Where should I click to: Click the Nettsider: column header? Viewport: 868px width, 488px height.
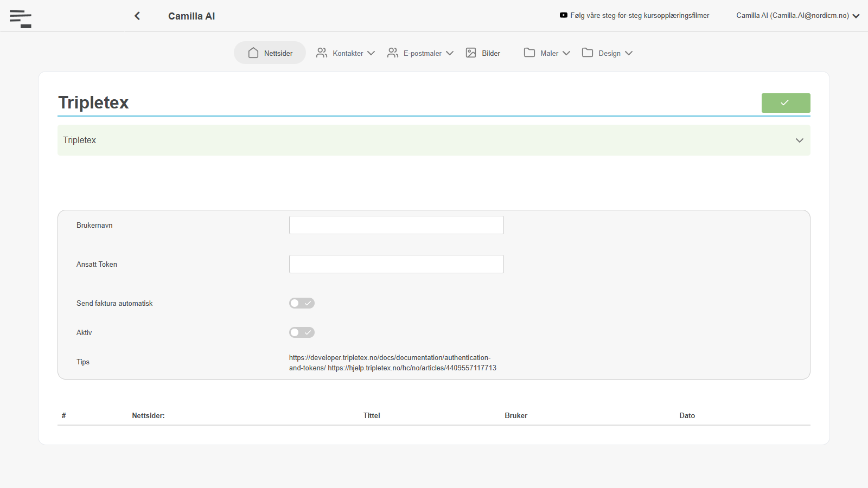tap(148, 415)
